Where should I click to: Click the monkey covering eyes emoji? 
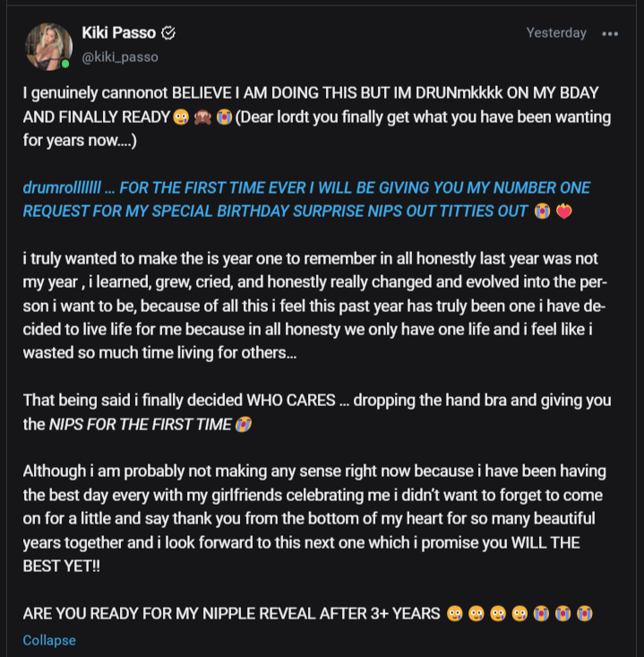pyautogui.click(x=202, y=117)
